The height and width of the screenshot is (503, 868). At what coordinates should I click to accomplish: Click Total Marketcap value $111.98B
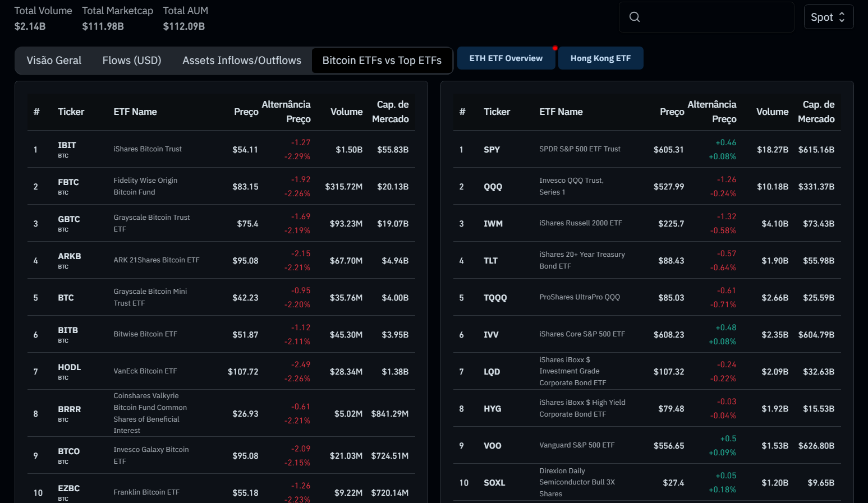(103, 26)
